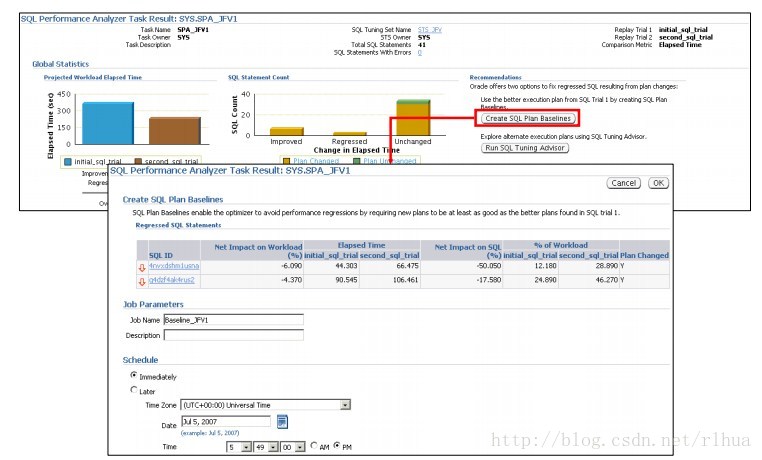Screen dimensions: 762x460
Task: Click into the Date field showing Jul 5, 2007
Action: tap(226, 421)
